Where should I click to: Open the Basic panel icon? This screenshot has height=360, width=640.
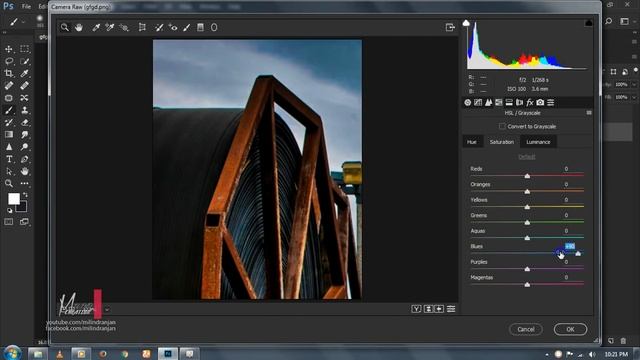coord(467,102)
